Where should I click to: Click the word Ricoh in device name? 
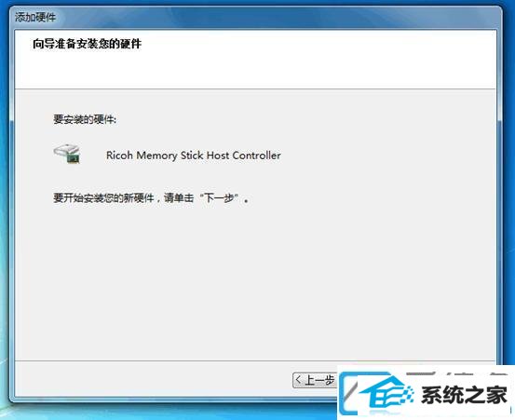[119, 155]
